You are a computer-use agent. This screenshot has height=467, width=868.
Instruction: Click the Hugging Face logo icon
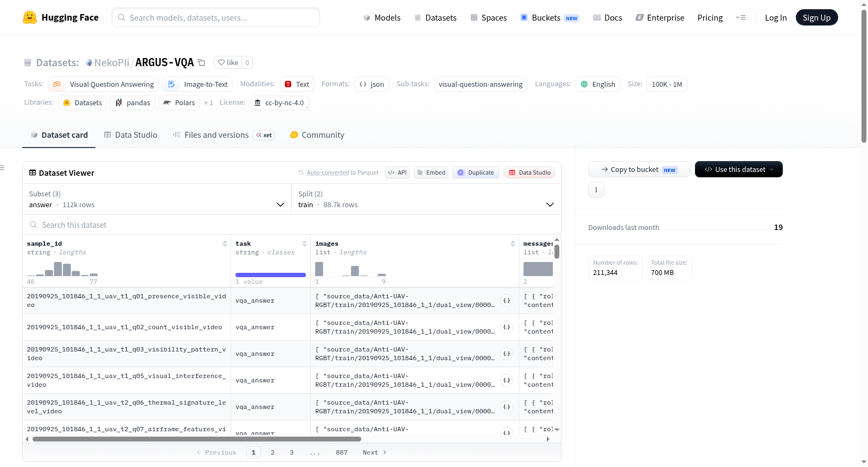tap(30, 17)
